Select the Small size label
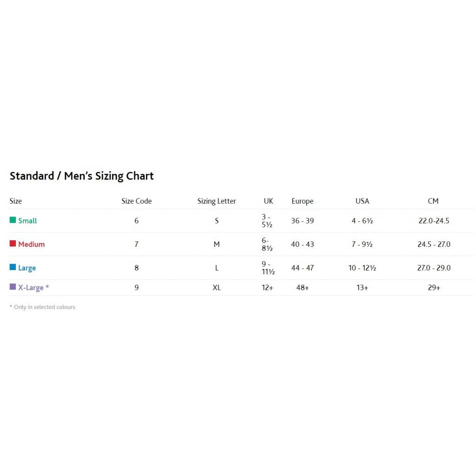The width and height of the screenshot is (476, 476). point(27,221)
